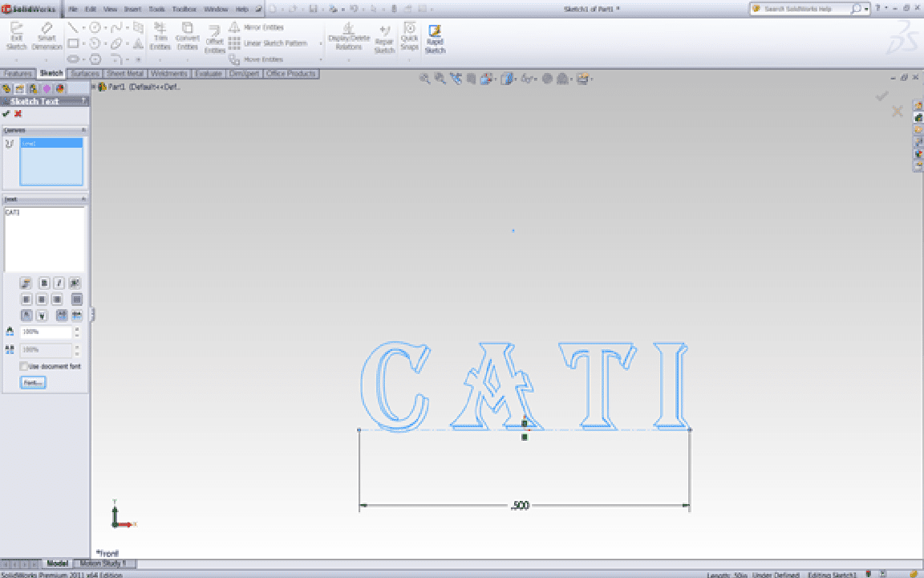This screenshot has width=924, height=578.
Task: Switch to the Sheet Metal tab
Action: point(125,74)
